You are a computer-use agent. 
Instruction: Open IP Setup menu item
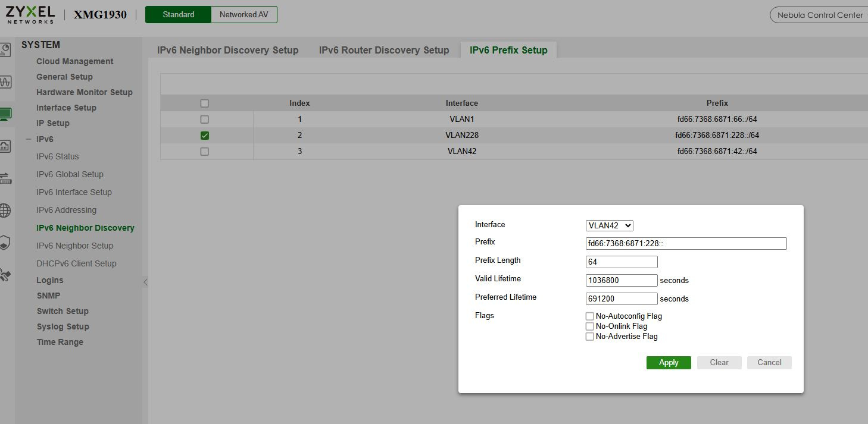(53, 123)
